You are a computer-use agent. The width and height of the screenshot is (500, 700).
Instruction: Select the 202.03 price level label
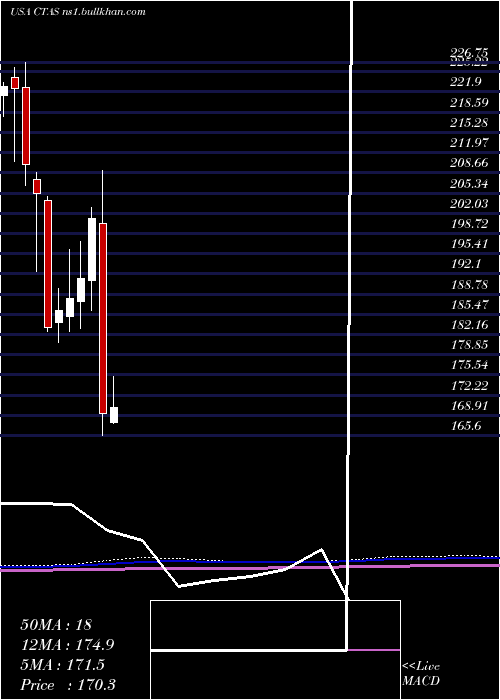tap(469, 203)
